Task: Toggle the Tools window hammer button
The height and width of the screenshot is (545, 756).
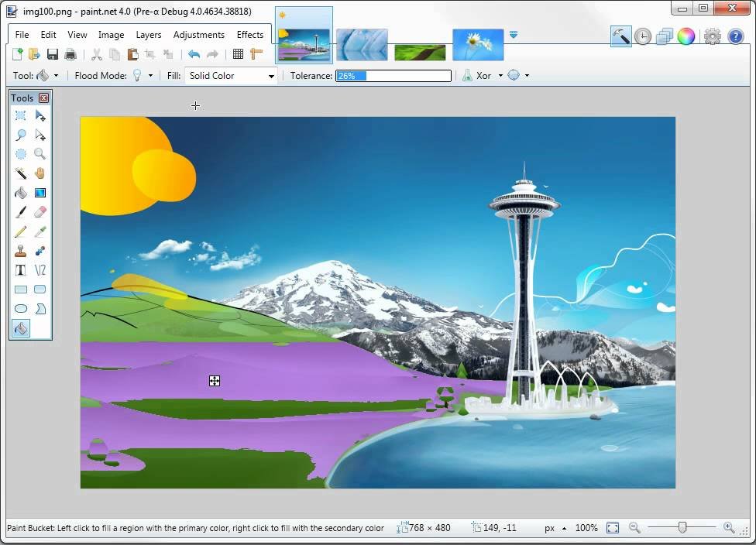Action: tap(620, 36)
